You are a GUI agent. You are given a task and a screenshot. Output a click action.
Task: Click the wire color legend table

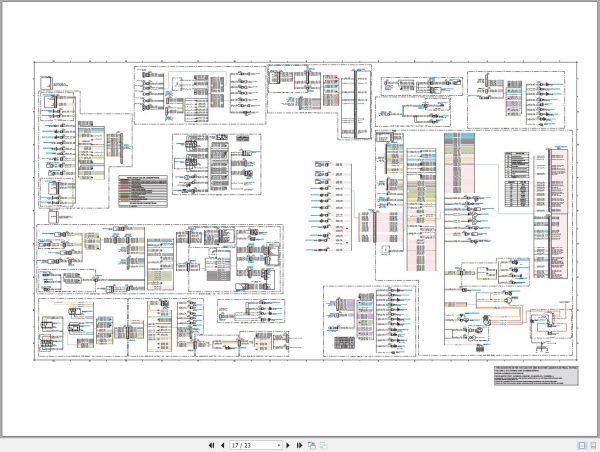coord(143,191)
